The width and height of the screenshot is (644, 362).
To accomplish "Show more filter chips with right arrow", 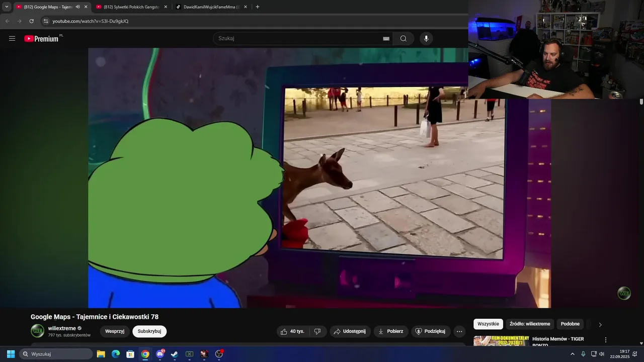I will [600, 324].
